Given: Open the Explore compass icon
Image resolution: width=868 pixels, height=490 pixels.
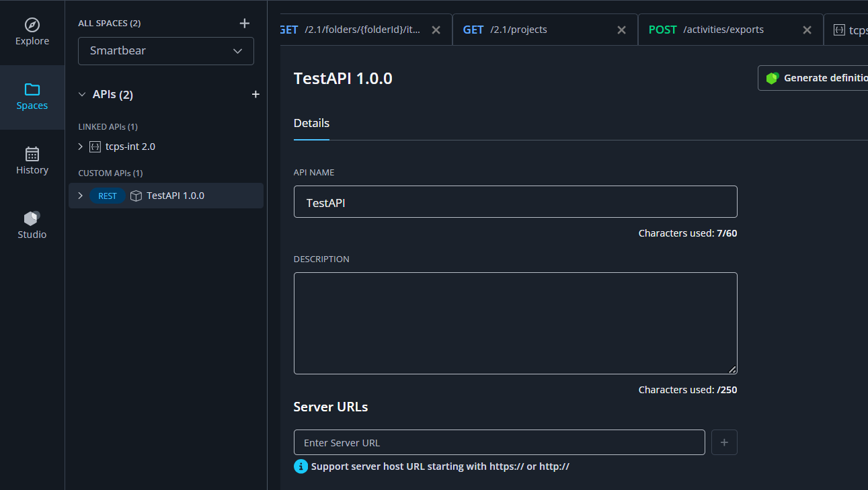Looking at the screenshot, I should pos(32,26).
